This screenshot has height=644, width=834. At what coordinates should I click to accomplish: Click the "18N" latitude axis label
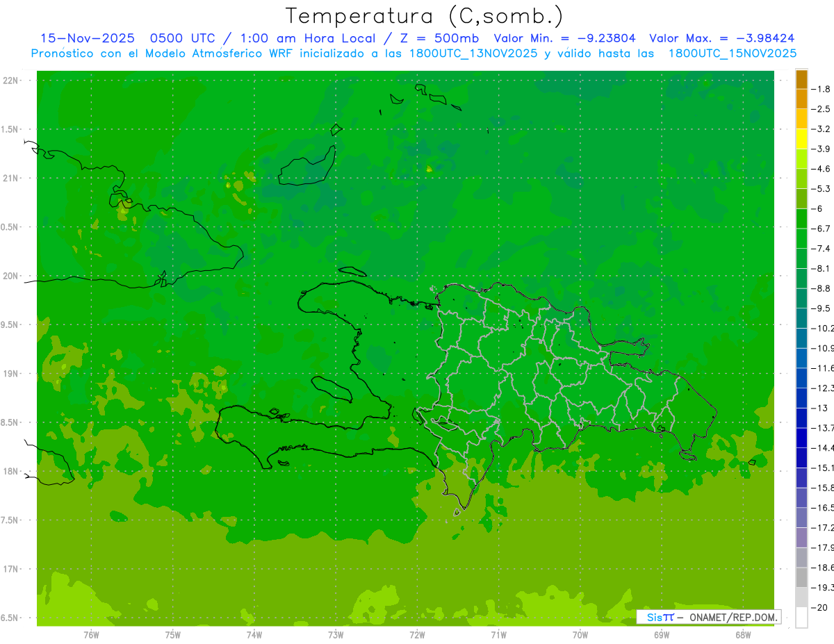[x=11, y=472]
